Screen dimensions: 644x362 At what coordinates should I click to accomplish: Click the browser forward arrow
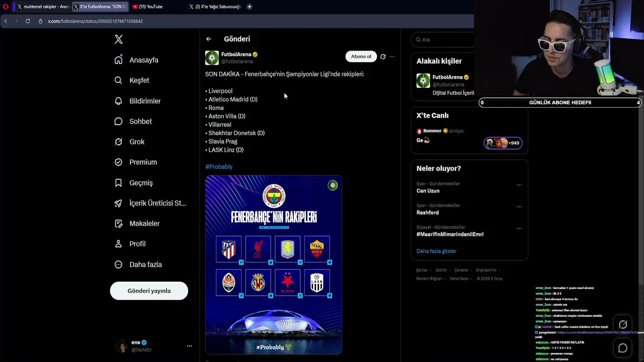(x=16, y=21)
